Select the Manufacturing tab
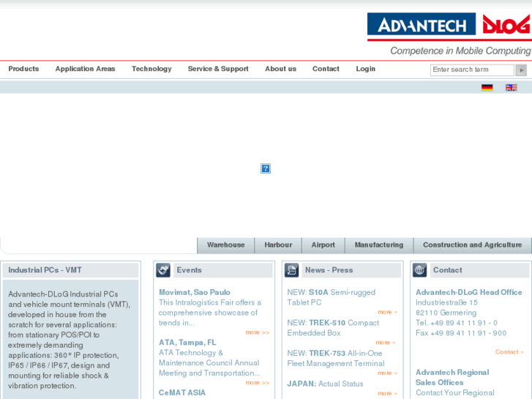The width and height of the screenshot is (532, 399). point(379,245)
